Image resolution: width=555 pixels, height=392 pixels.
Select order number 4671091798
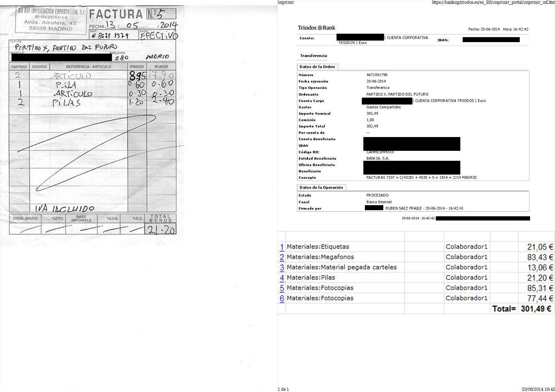click(377, 75)
